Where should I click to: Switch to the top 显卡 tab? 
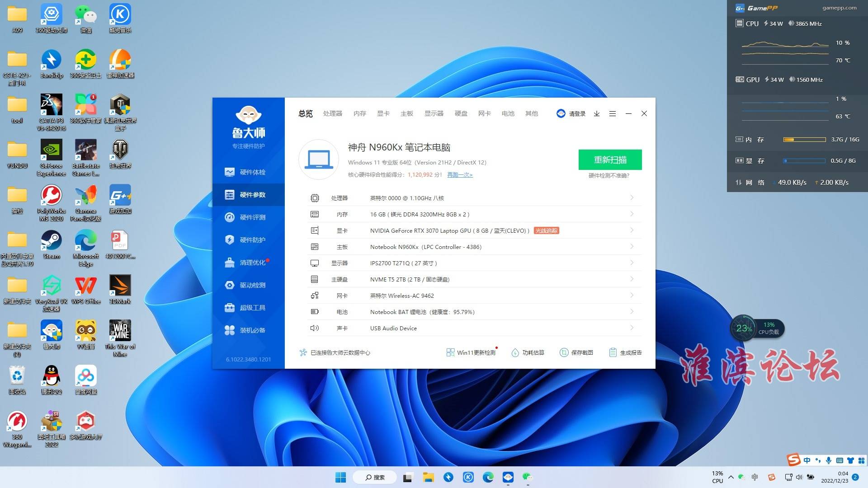coord(383,113)
